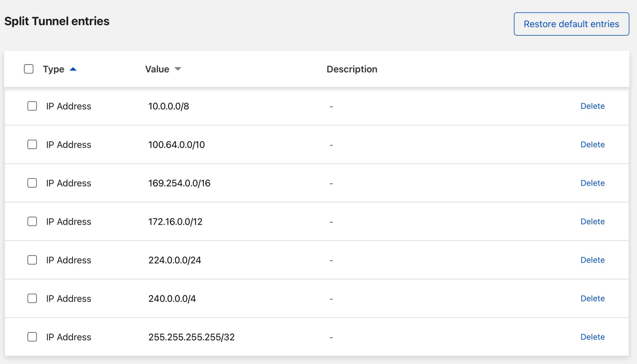Check the box for 240.0.0.0/4
The width and height of the screenshot is (637, 364).
[32, 298]
